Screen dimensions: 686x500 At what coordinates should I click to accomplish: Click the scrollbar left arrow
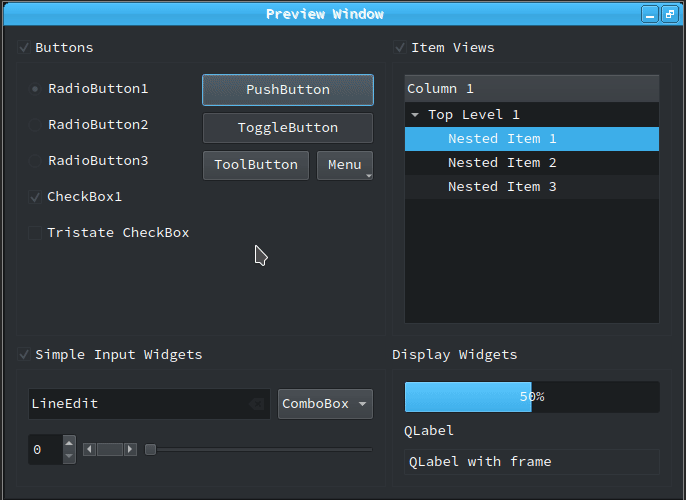coord(89,449)
